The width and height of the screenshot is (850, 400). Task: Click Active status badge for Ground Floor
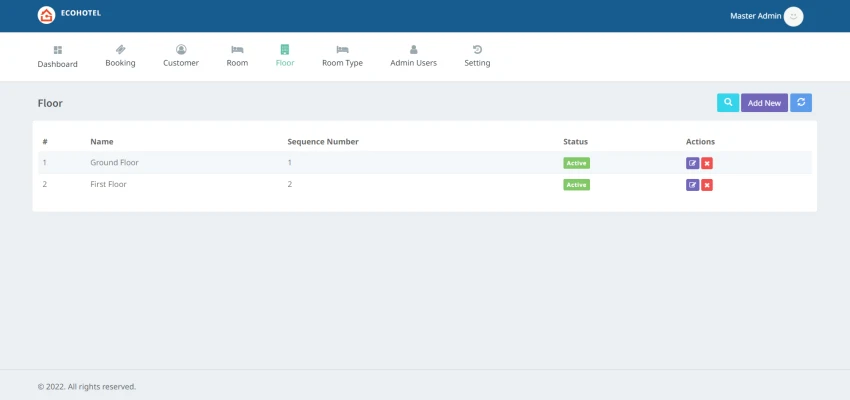coord(576,163)
